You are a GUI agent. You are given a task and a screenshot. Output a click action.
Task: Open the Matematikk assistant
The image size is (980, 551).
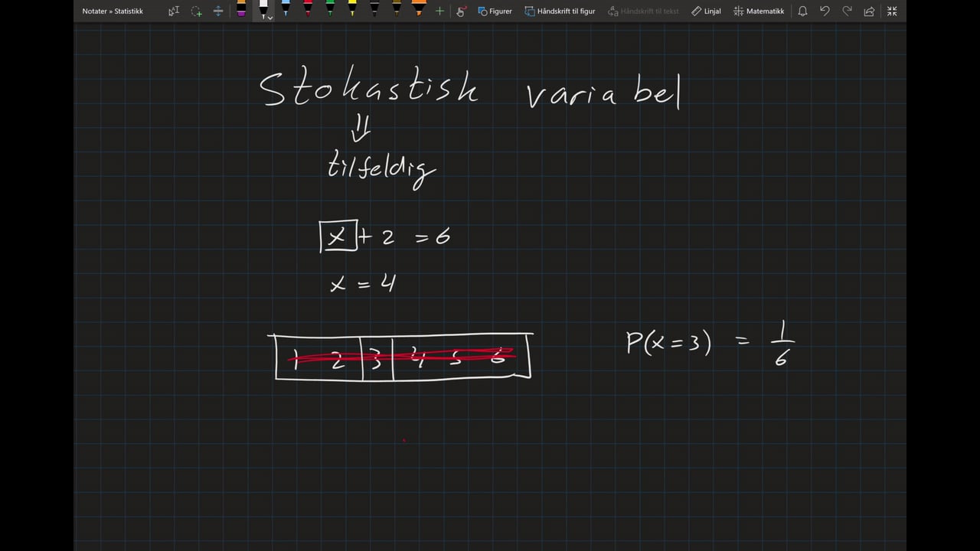(759, 11)
